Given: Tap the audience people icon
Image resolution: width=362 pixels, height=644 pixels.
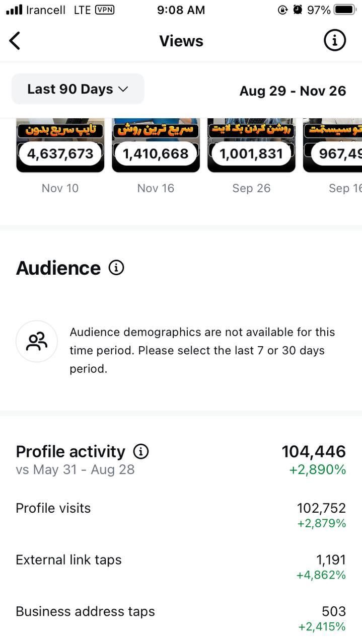Looking at the screenshot, I should click(x=37, y=342).
